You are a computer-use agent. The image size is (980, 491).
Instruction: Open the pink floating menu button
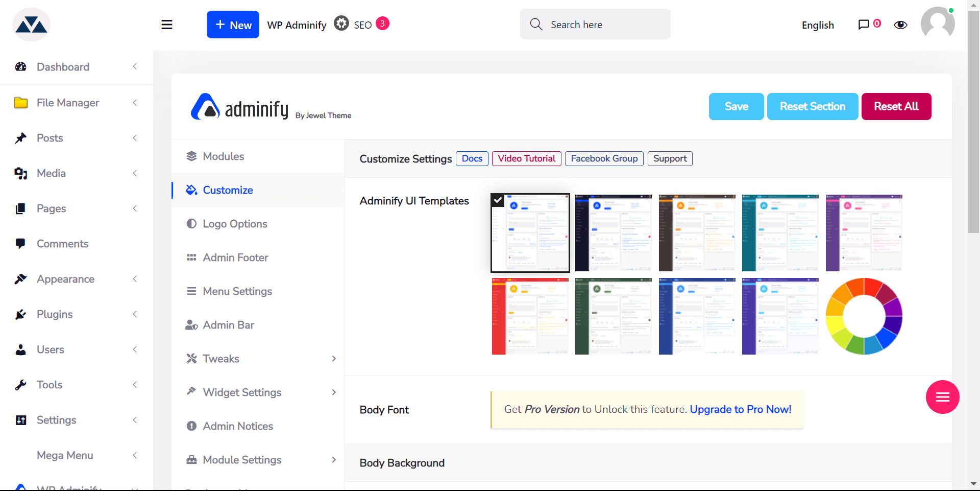pyautogui.click(x=942, y=397)
